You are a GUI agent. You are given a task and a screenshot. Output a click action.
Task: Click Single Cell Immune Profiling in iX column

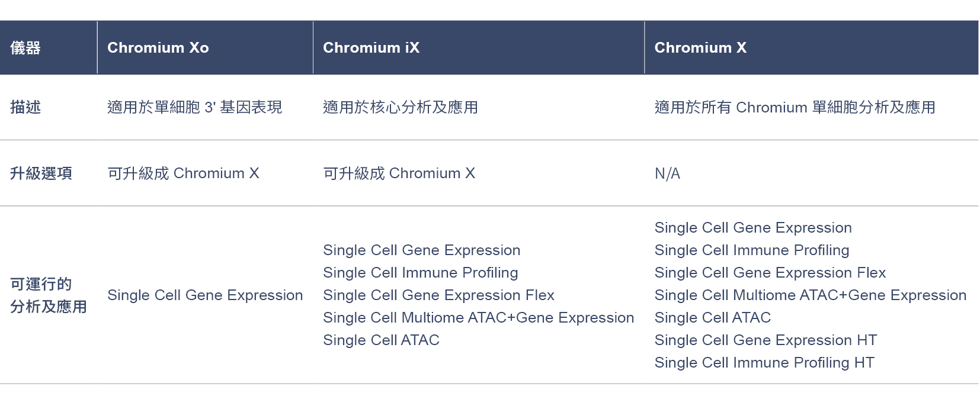coord(421,273)
